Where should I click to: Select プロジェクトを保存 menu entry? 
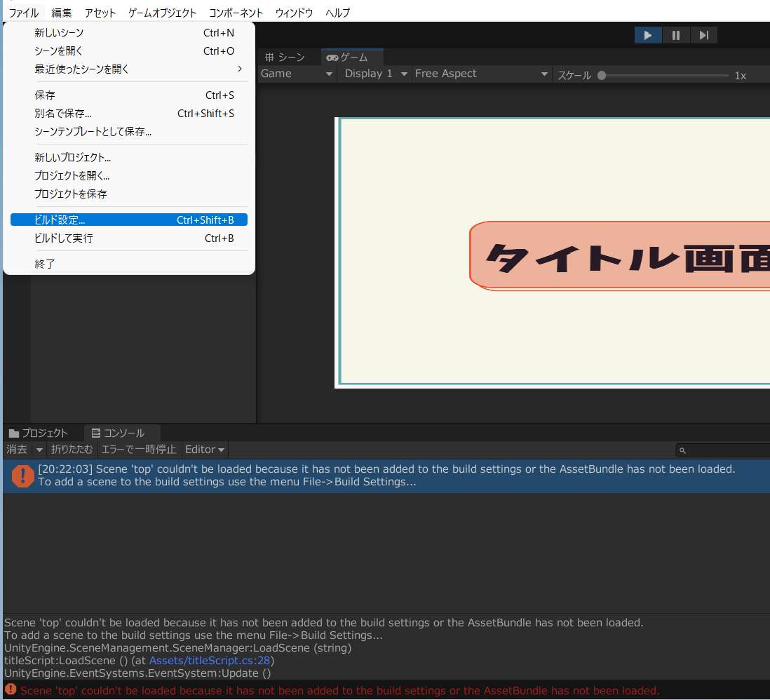click(128, 194)
